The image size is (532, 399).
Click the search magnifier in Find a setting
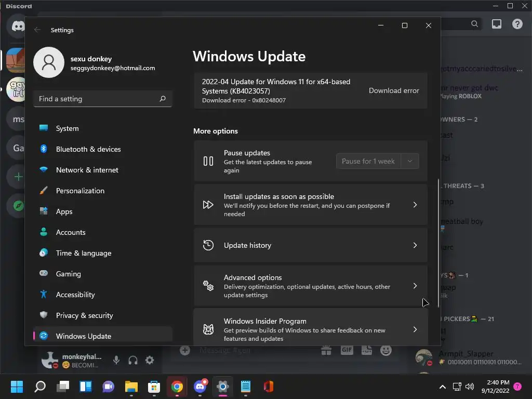163,99
